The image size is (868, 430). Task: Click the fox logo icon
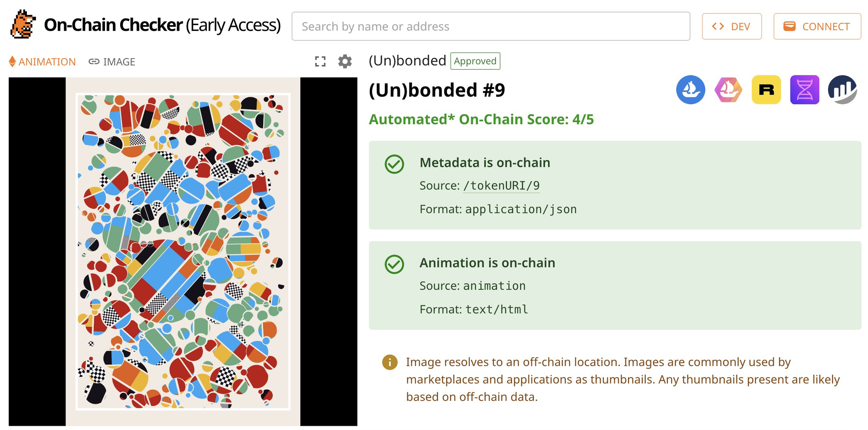[x=23, y=25]
